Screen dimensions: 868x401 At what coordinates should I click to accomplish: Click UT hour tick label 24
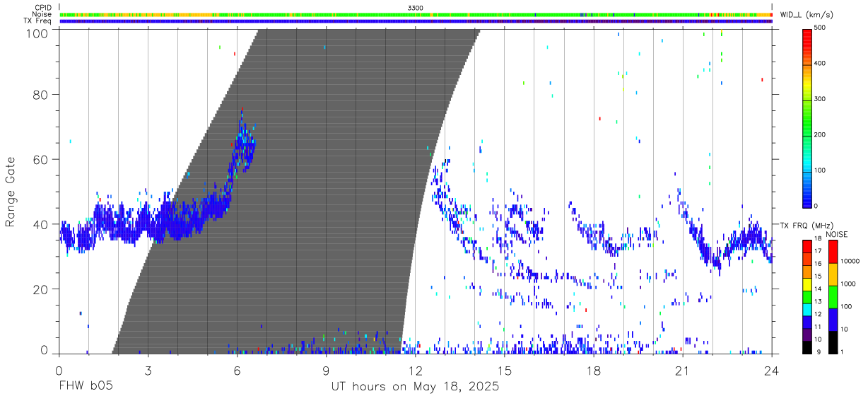click(771, 371)
